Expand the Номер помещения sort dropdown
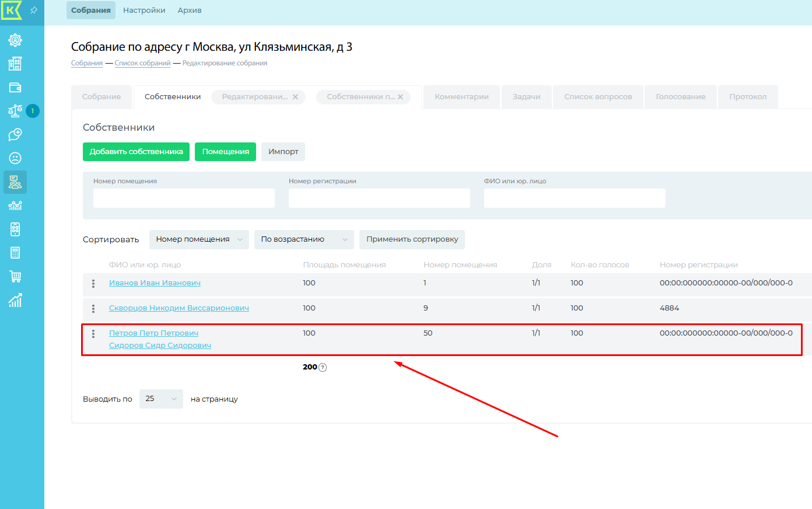 point(199,239)
